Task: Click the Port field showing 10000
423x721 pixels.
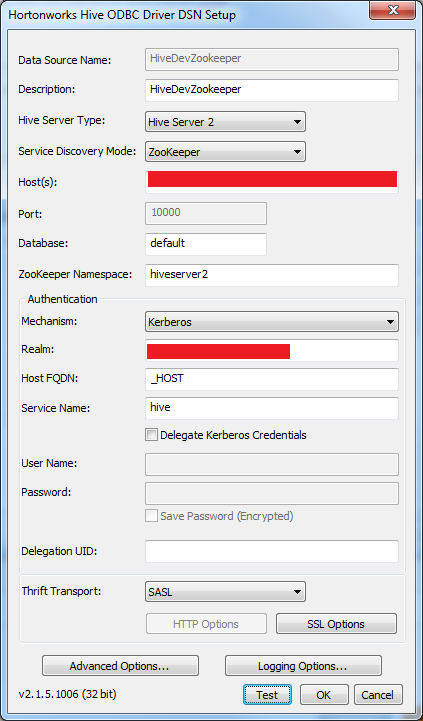Action: [206, 213]
